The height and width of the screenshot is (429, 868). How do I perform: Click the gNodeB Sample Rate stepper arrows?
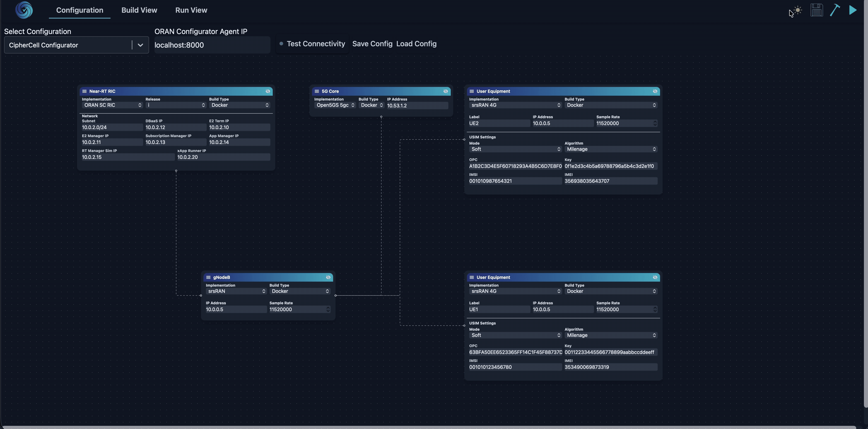point(328,309)
